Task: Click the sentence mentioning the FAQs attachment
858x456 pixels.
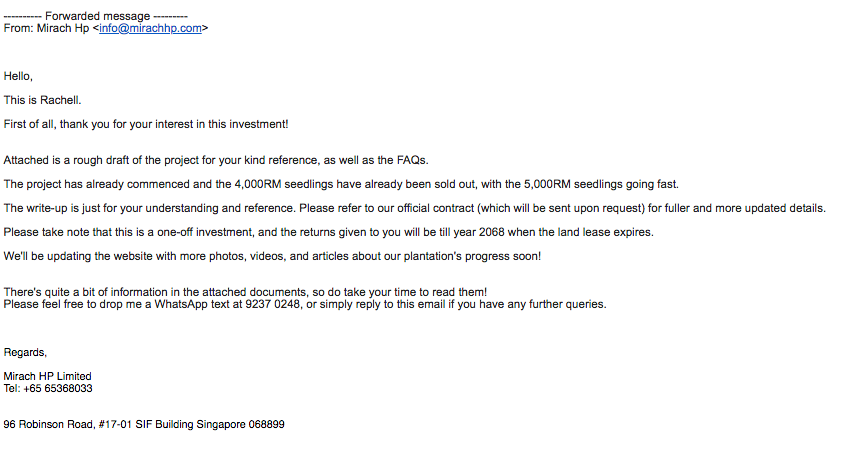Action: click(x=216, y=160)
